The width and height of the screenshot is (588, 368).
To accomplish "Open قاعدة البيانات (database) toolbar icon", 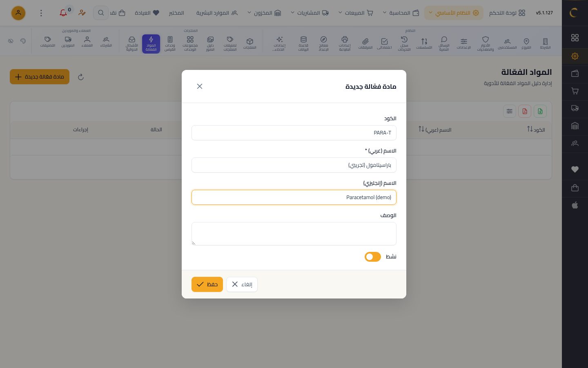I will [x=303, y=44].
